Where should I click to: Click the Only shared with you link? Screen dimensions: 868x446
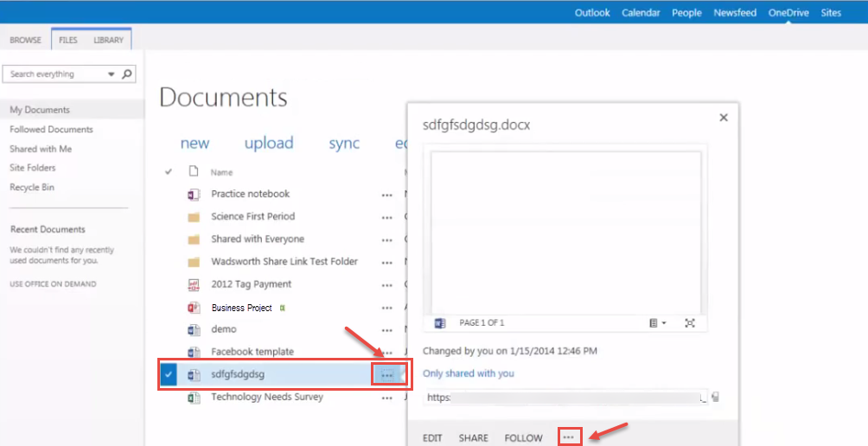(469, 373)
